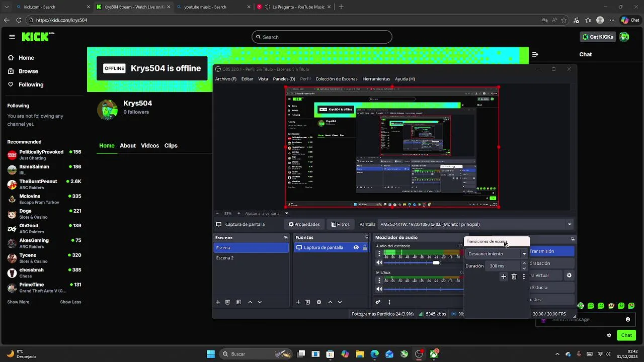Zoom out OBS preview with minus
This screenshot has height=362, width=644.
pyautogui.click(x=217, y=213)
